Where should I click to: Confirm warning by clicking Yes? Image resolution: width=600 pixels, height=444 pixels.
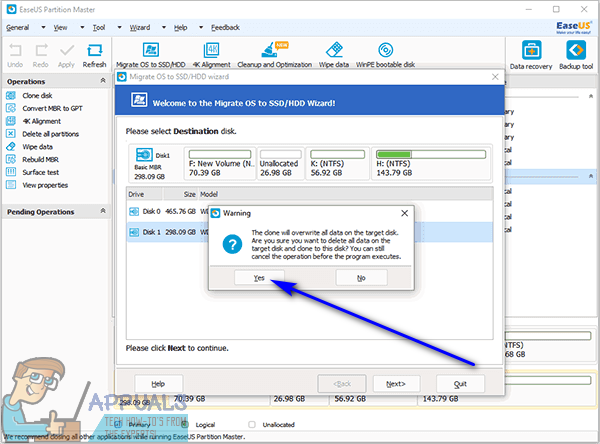[259, 278]
